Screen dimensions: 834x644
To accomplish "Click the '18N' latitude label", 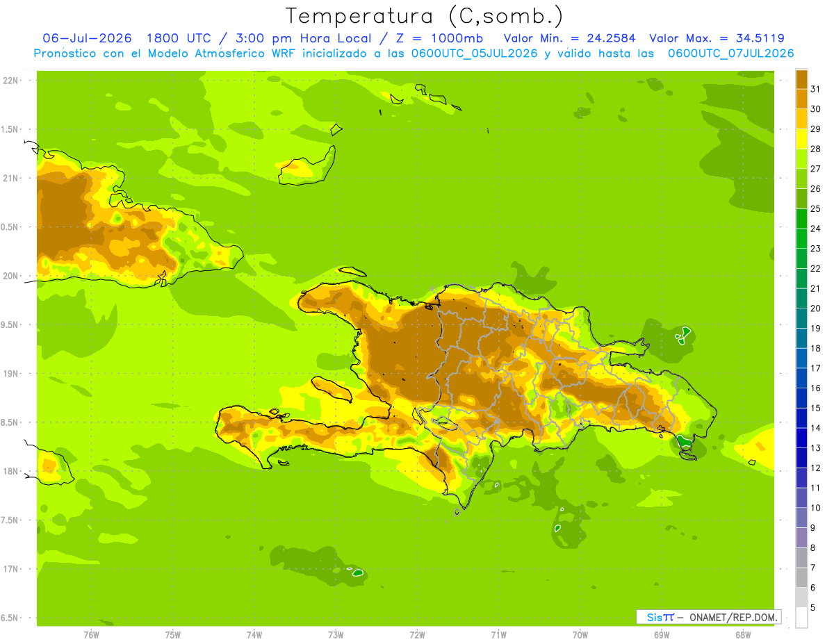I will [11, 472].
